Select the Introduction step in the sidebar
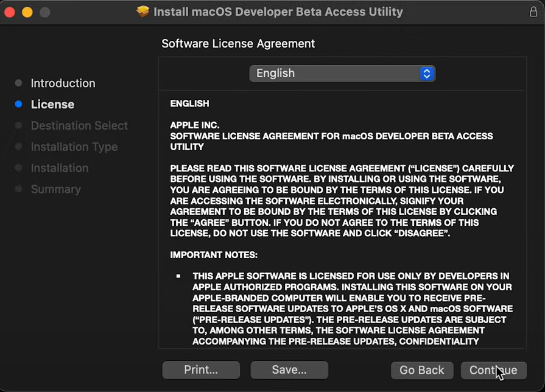This screenshot has width=545, height=392. (63, 83)
